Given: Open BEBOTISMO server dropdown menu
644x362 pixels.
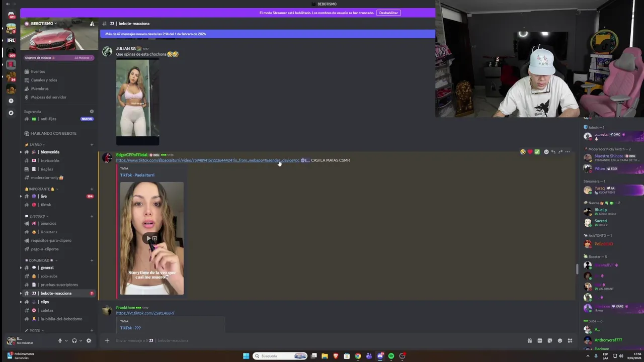Looking at the screenshot, I should pos(44,24).
